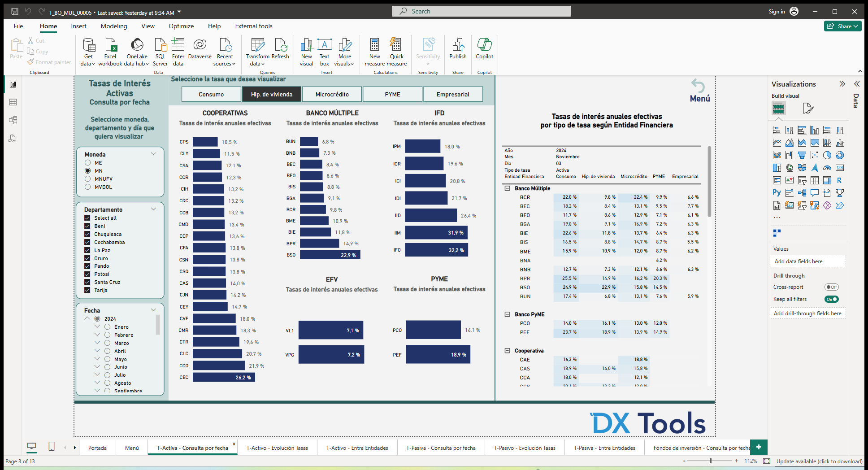The image size is (868, 470).
Task: Turn off the Keep all filters toggle
Action: click(x=831, y=299)
